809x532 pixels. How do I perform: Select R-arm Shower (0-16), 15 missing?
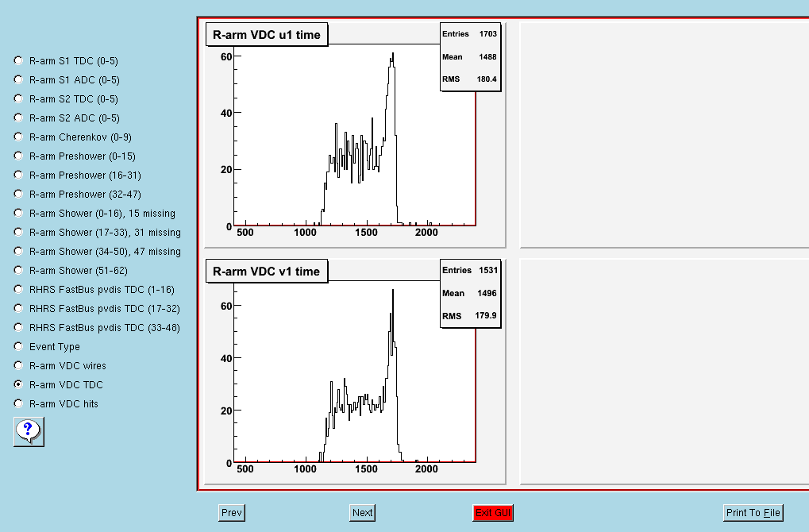(18, 214)
